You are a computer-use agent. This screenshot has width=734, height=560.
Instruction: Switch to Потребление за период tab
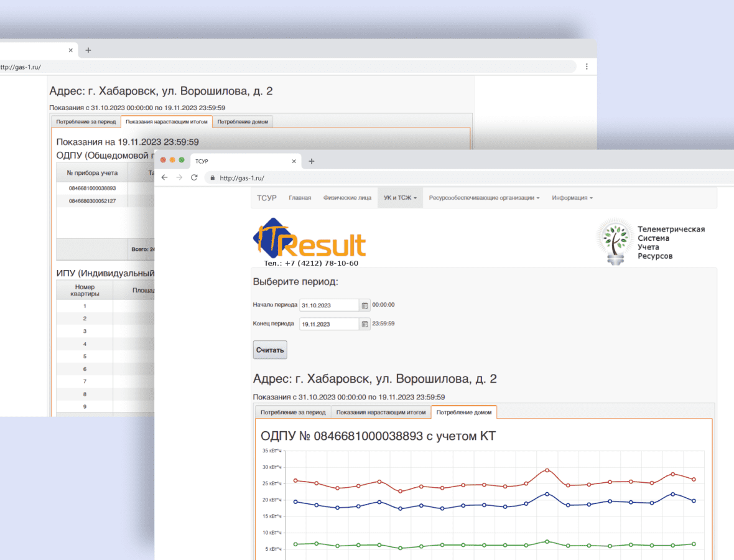[x=292, y=413]
